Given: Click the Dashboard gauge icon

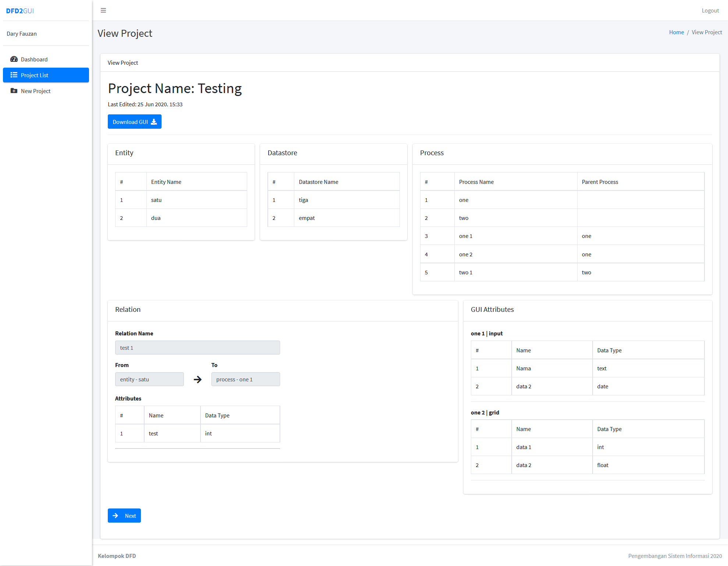Looking at the screenshot, I should (14, 59).
